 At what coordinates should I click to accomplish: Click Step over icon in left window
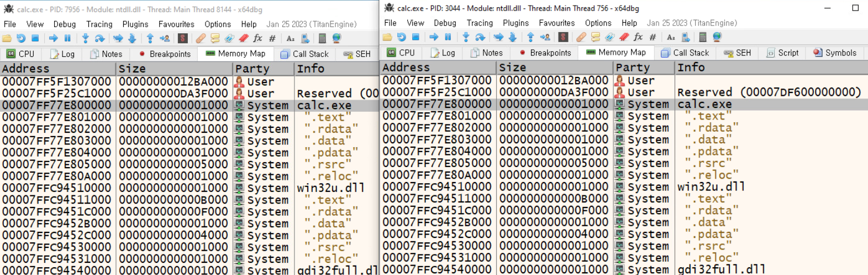click(99, 38)
